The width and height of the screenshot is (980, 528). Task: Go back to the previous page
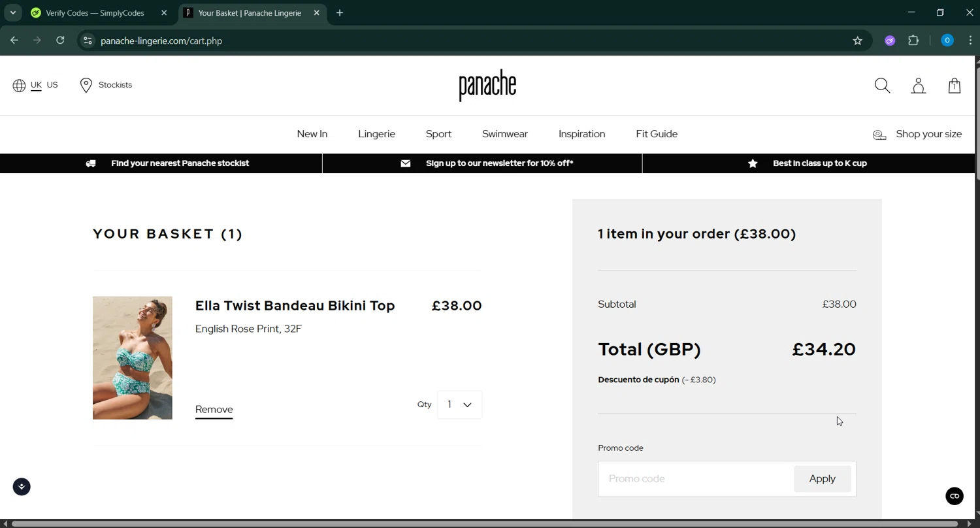coord(14,41)
